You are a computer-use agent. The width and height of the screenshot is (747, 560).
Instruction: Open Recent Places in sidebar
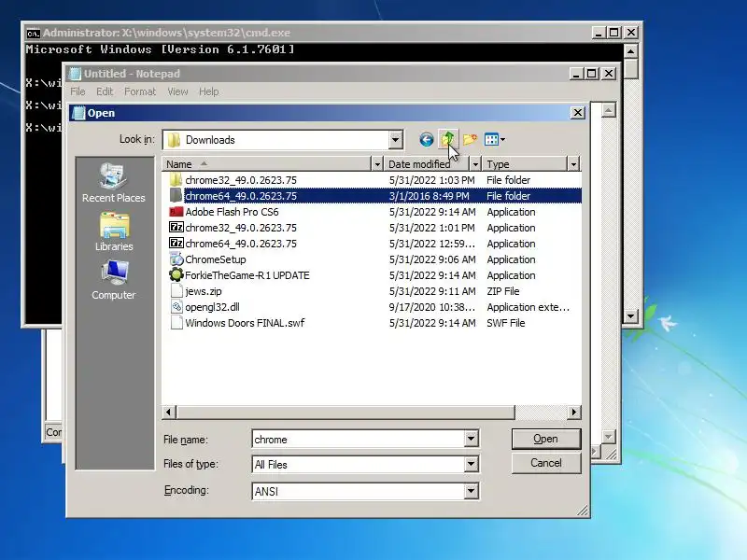pos(113,183)
